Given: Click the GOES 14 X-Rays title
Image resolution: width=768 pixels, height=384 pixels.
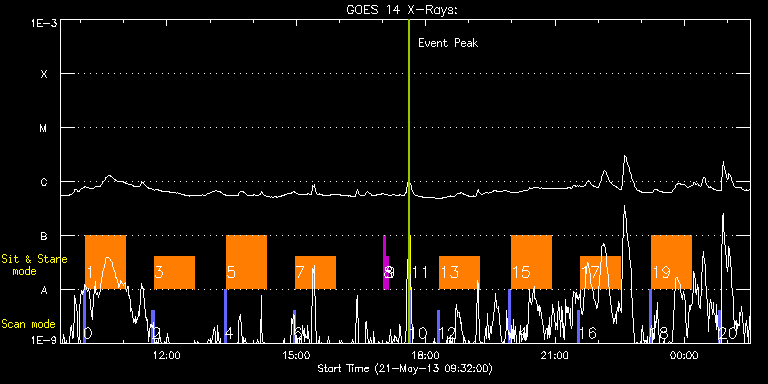Looking at the screenshot, I should coord(401,10).
